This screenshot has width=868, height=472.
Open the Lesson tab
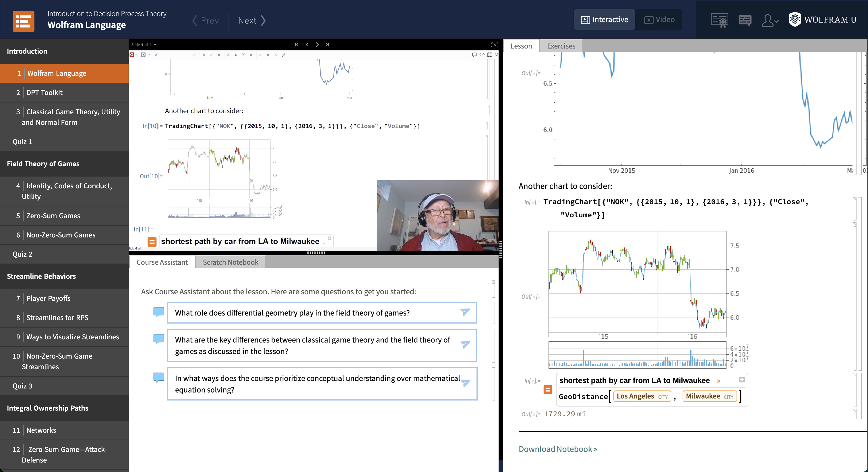(x=521, y=46)
